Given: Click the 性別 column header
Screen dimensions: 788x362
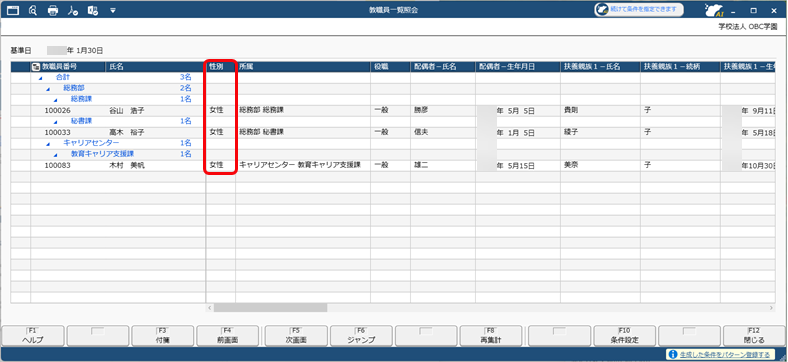Looking at the screenshot, I should point(221,66).
